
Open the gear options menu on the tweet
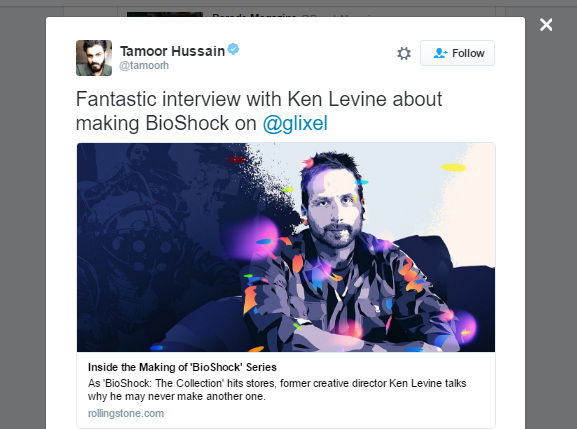coord(404,53)
